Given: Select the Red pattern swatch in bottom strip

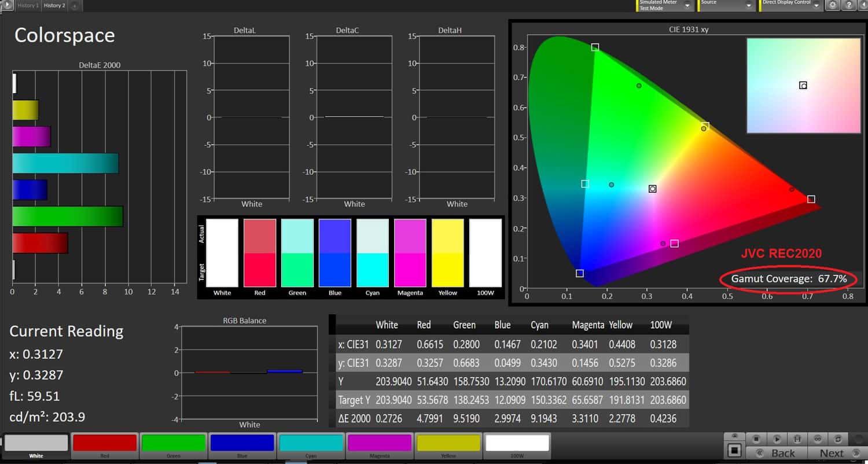Looking at the screenshot, I should click(105, 445).
